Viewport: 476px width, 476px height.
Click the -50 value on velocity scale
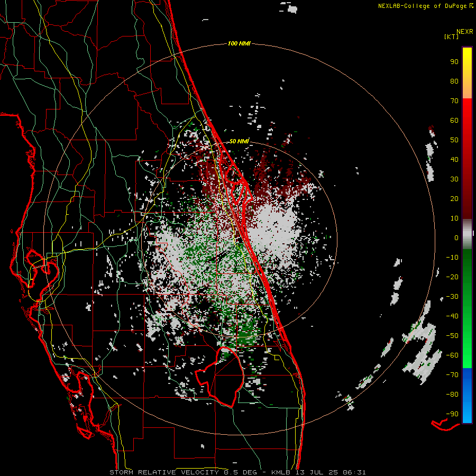(452, 336)
